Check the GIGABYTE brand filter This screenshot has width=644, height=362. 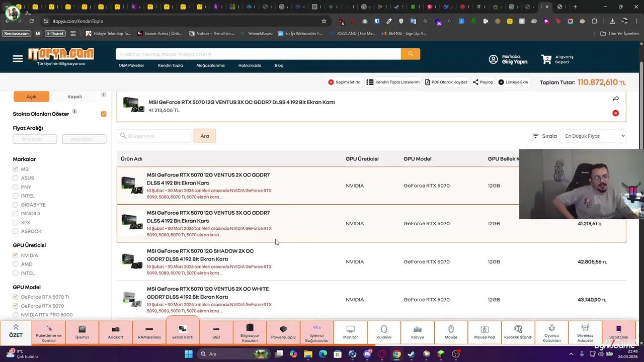[16, 205]
